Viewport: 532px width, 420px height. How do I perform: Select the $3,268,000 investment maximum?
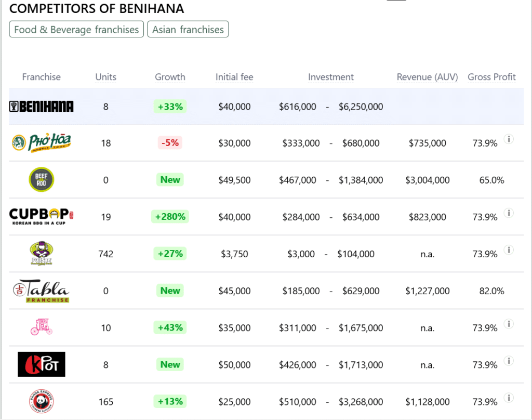[361, 402]
